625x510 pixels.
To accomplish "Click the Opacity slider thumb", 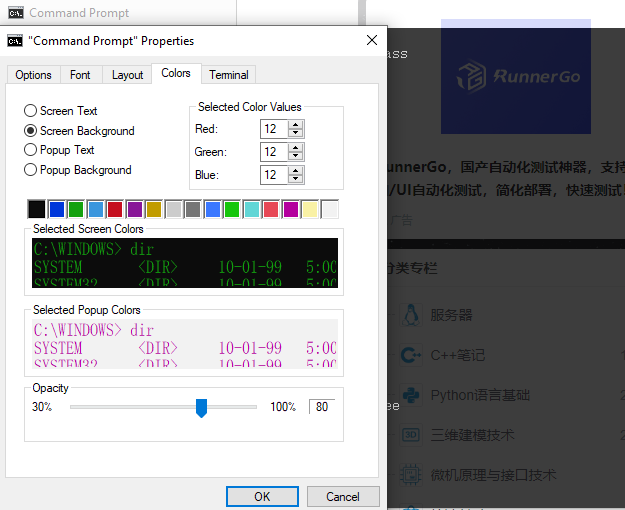I will click(x=202, y=408).
